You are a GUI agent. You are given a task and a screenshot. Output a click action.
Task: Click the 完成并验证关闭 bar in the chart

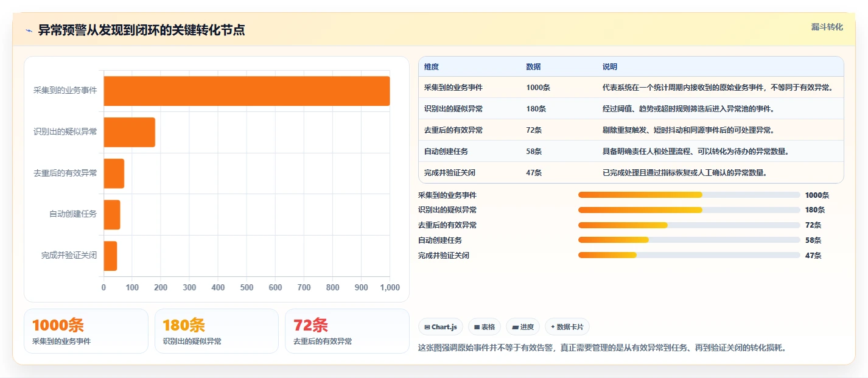(x=110, y=256)
